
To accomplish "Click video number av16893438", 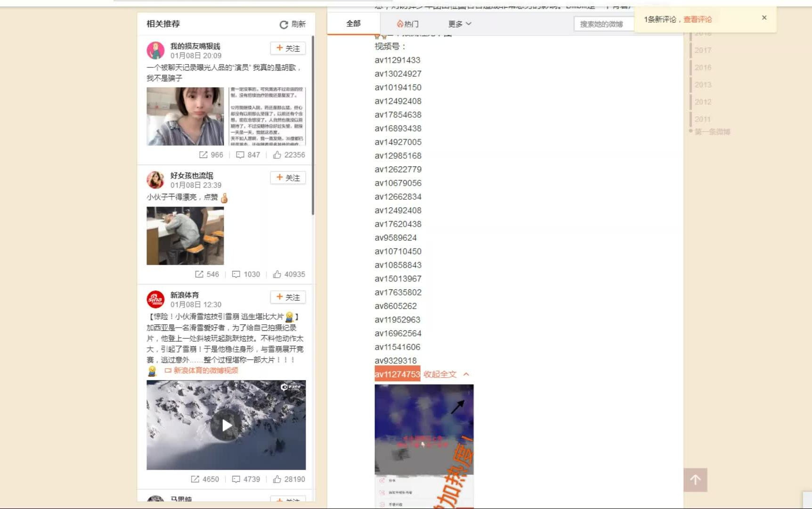I will click(x=398, y=128).
